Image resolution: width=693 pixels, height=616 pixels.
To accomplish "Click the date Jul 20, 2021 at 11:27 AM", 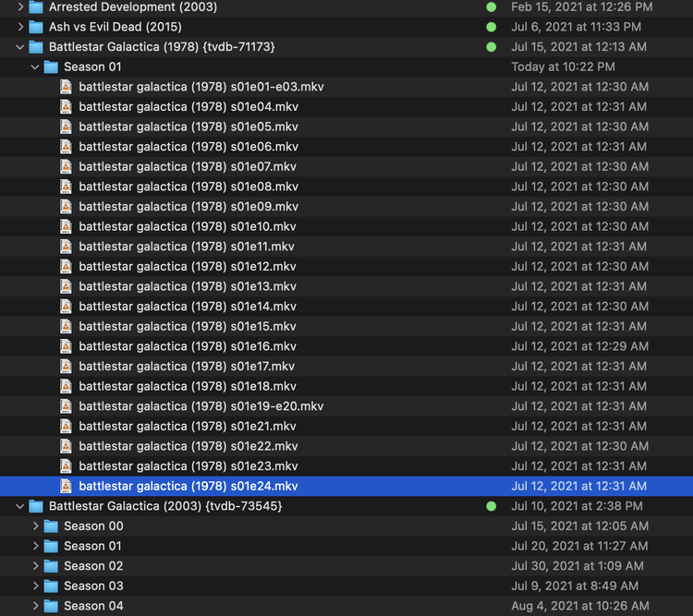I will point(579,546).
